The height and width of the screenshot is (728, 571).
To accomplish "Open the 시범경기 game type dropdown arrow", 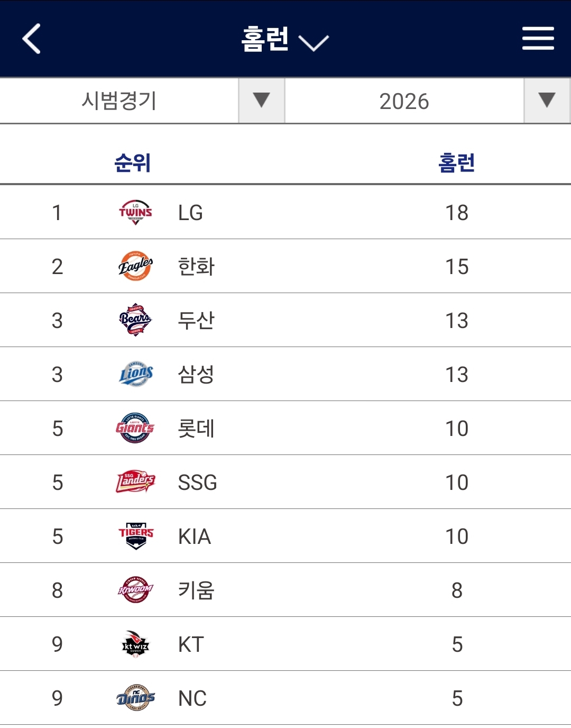I will point(261,101).
